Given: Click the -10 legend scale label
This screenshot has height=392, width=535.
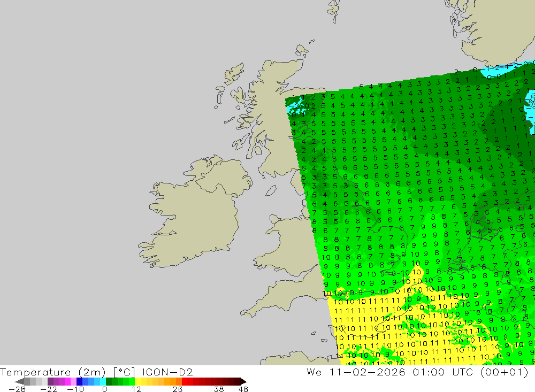Looking at the screenshot, I should (x=75, y=389).
